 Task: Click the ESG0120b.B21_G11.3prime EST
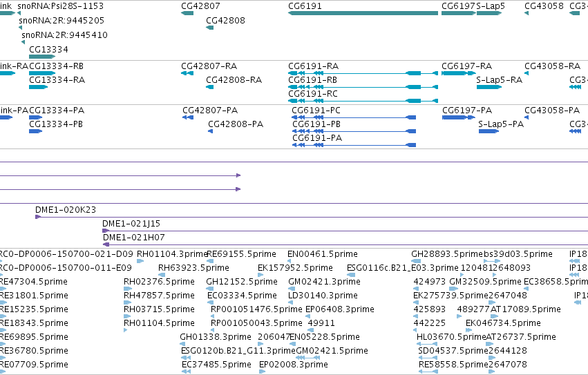click(186, 358)
